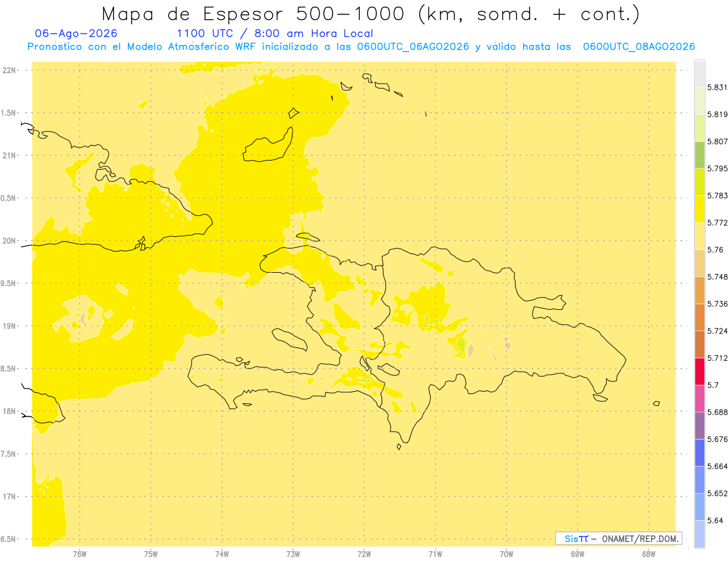Click the longitude label '72W'

pos(364,554)
